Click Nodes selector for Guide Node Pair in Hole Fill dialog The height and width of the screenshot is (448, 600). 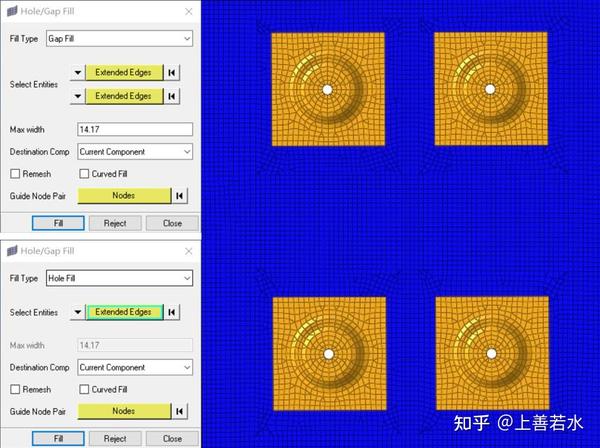point(124,411)
